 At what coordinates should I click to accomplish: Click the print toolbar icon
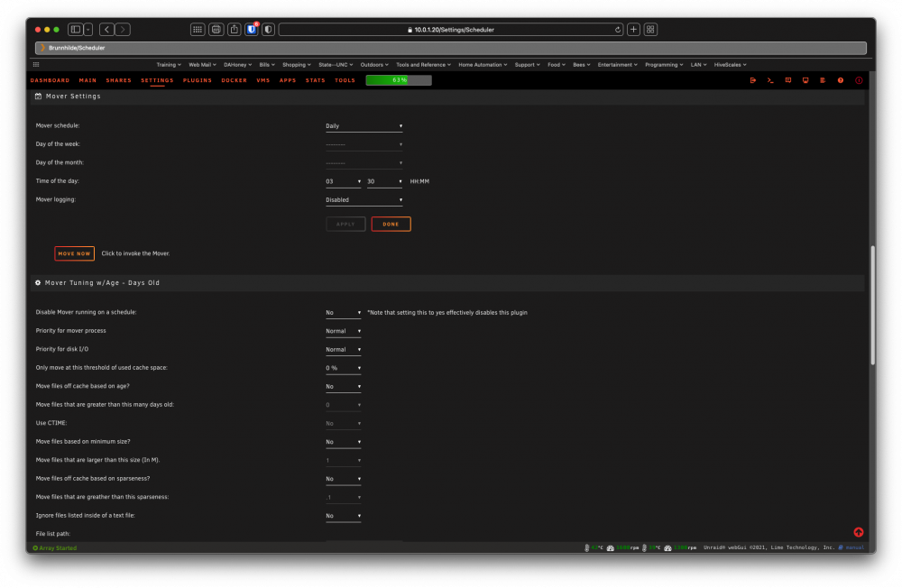click(x=216, y=30)
